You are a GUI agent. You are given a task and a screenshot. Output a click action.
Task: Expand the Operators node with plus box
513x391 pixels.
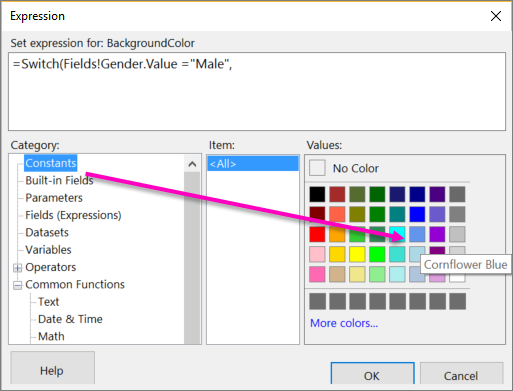(x=17, y=268)
